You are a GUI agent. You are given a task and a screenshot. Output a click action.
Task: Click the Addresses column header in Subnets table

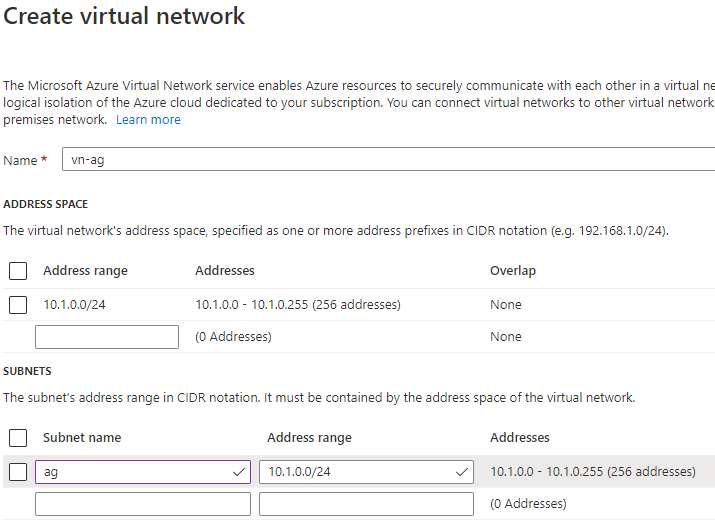click(x=520, y=438)
